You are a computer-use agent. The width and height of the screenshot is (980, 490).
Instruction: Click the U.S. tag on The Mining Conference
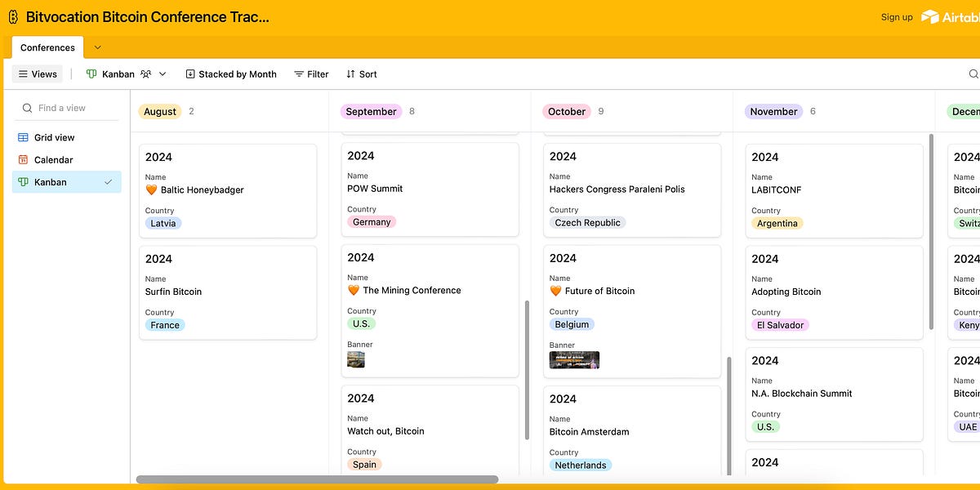pyautogui.click(x=361, y=323)
